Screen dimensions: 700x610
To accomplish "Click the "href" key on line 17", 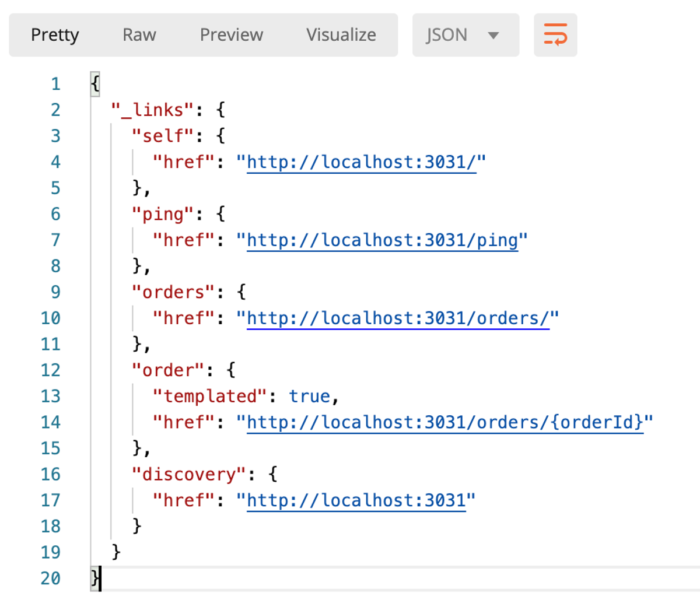I will tap(184, 500).
